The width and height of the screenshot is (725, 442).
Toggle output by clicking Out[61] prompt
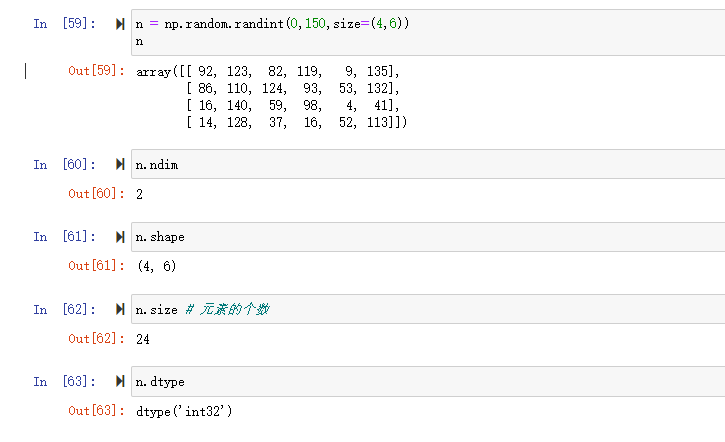pyautogui.click(x=96, y=266)
